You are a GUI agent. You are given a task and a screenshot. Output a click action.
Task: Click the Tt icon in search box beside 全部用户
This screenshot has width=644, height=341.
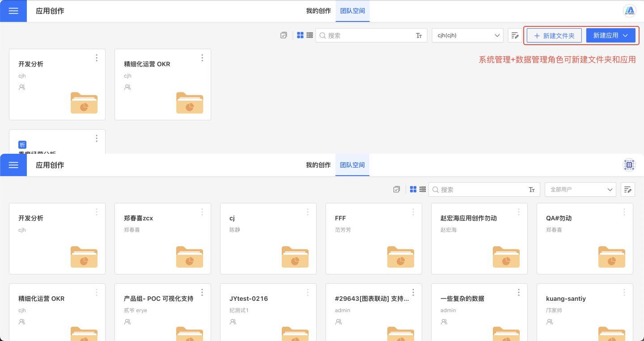(532, 189)
